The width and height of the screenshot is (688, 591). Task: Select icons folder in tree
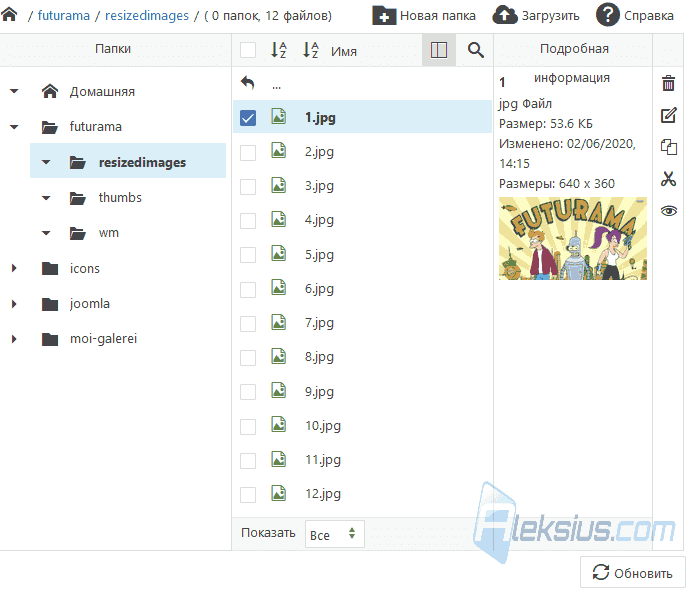[x=85, y=268]
